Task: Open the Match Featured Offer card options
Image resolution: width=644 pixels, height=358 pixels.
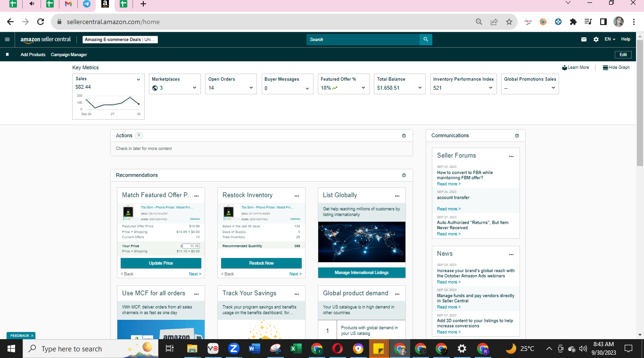Action: click(197, 196)
